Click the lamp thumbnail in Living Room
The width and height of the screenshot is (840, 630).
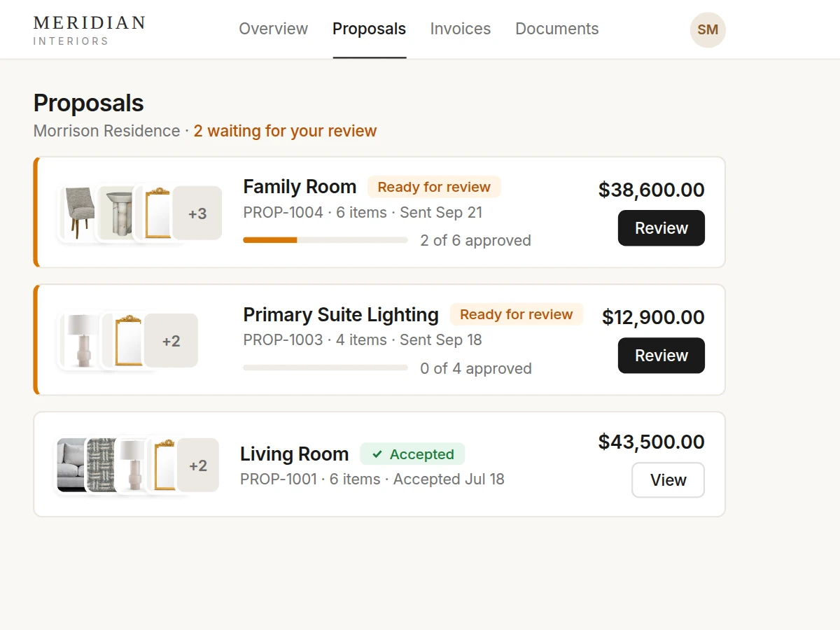click(130, 465)
